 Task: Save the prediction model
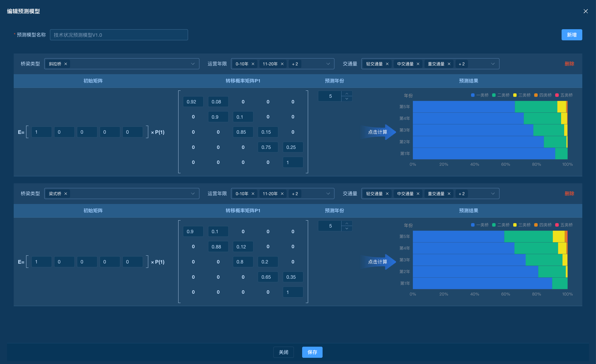tap(312, 352)
